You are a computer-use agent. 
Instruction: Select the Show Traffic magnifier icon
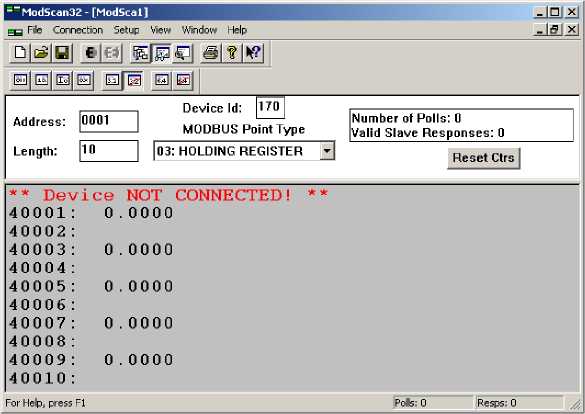[x=182, y=53]
